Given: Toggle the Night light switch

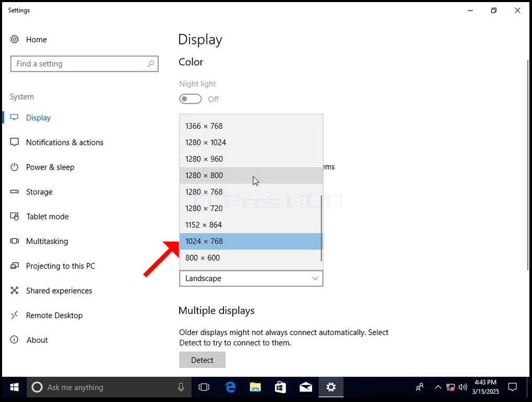Looking at the screenshot, I should (x=191, y=99).
